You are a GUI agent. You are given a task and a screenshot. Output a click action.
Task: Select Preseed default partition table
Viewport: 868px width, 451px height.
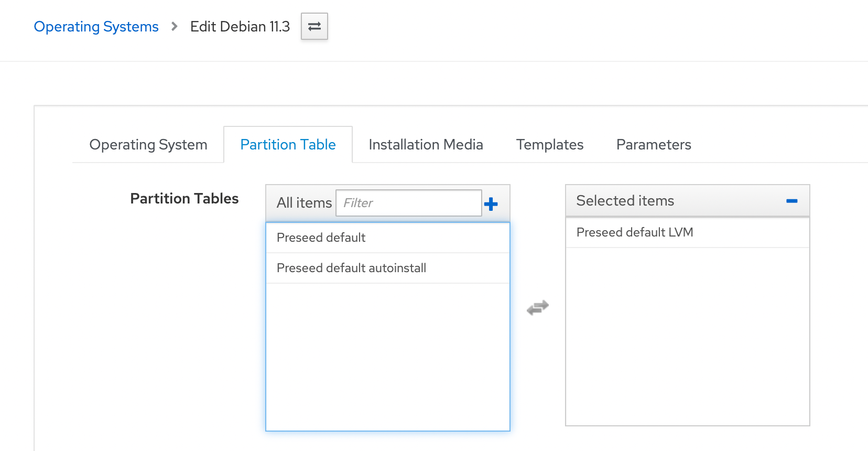tap(321, 238)
